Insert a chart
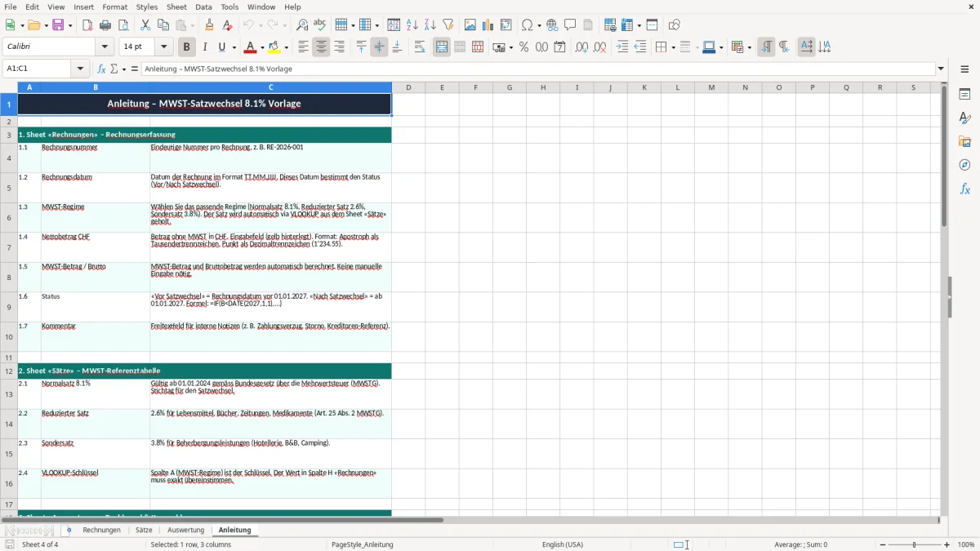 tap(488, 25)
